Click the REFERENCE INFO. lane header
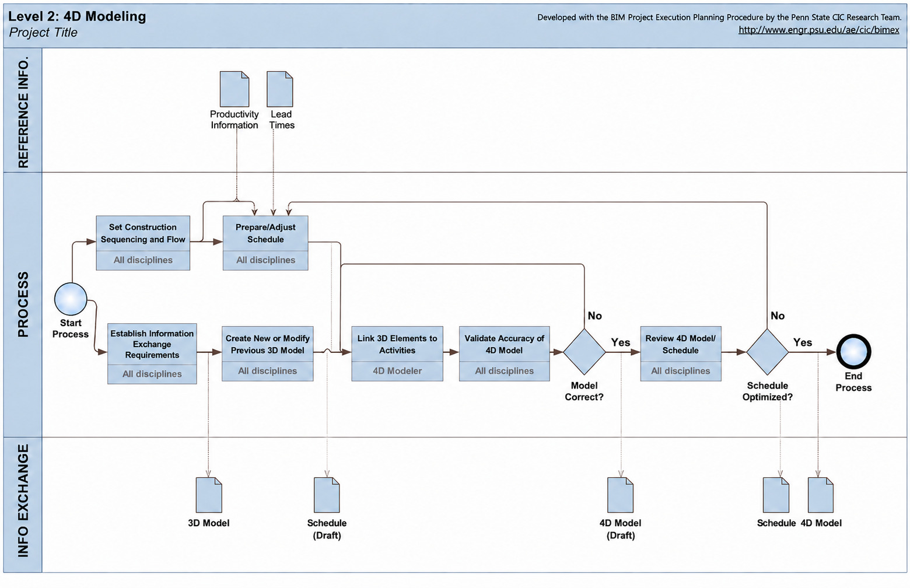 23,111
